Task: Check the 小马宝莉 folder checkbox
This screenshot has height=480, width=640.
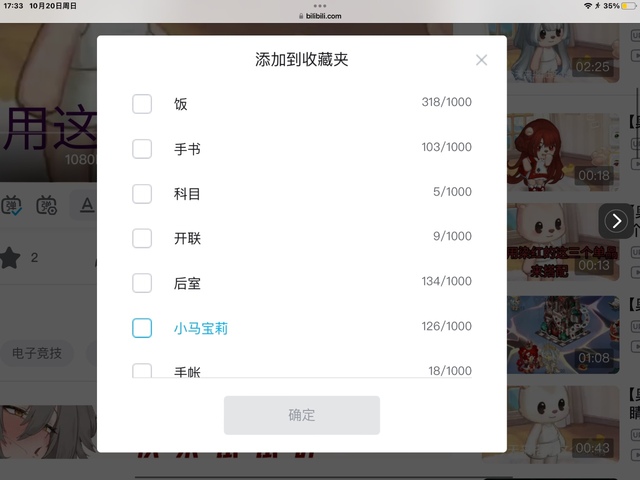Action: [x=142, y=328]
